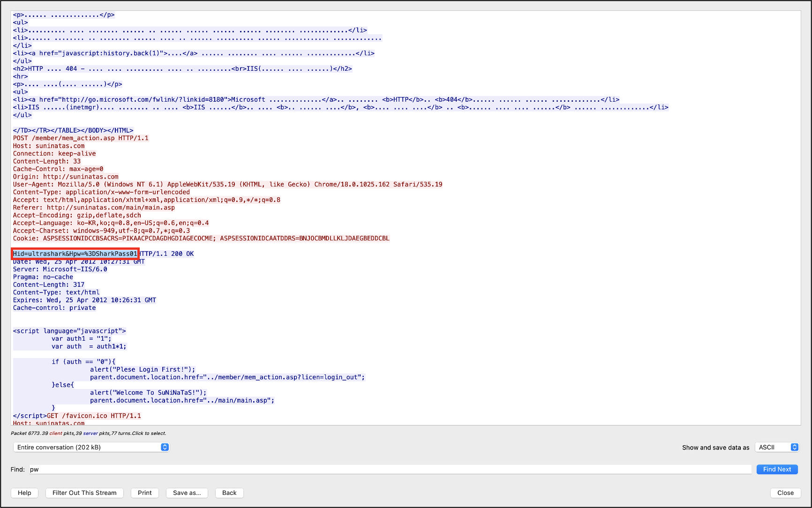Click the POST /member/mem_action.asp HTTP/1.1 line
Screen dimensions: 812x508
pos(81,138)
